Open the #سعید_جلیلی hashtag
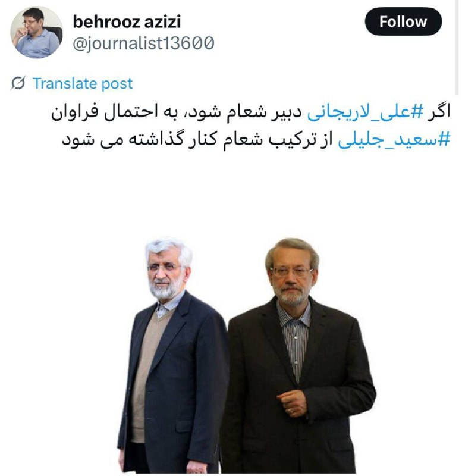This screenshot has height=476, width=462. pyautogui.click(x=394, y=140)
